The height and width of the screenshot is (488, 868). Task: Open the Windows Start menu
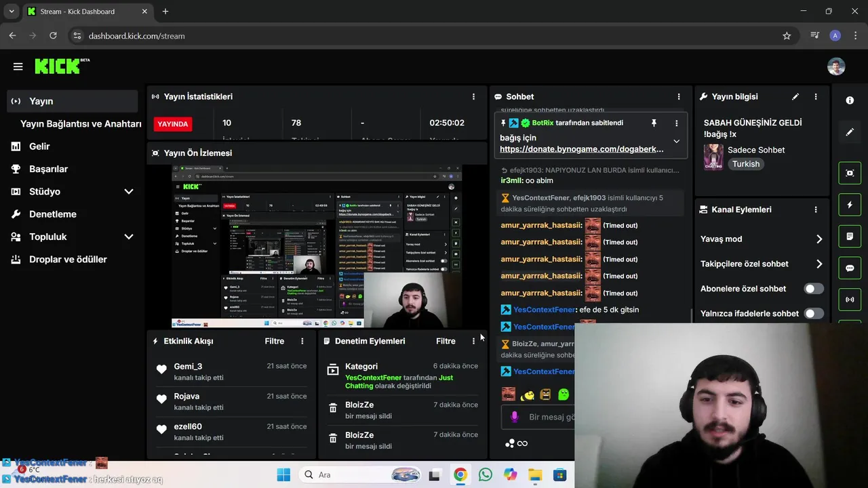(283, 474)
